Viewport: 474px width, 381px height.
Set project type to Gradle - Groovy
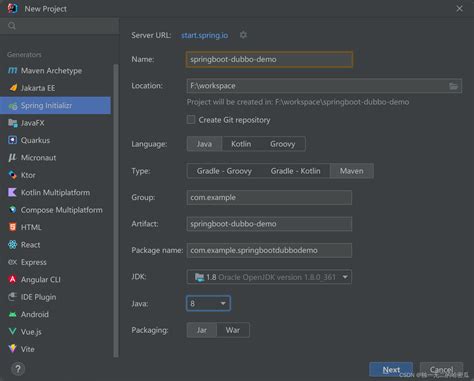tap(224, 171)
